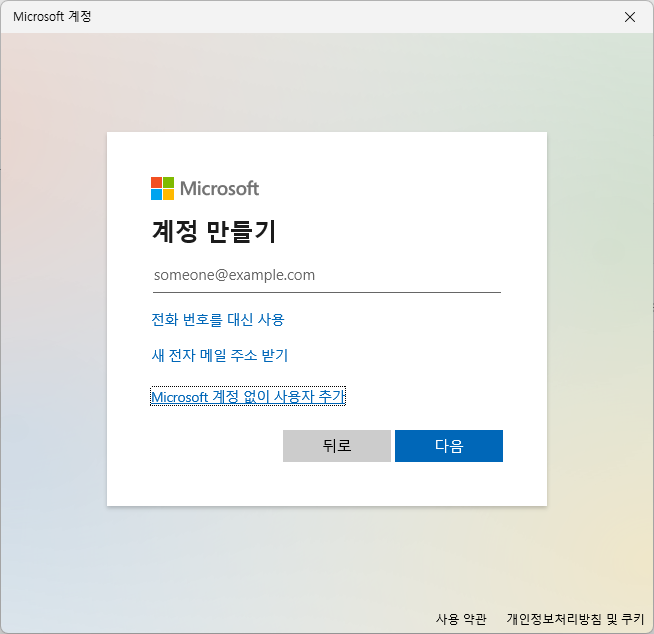Click the 'Microsoft 계정' window title

[x=52, y=17]
